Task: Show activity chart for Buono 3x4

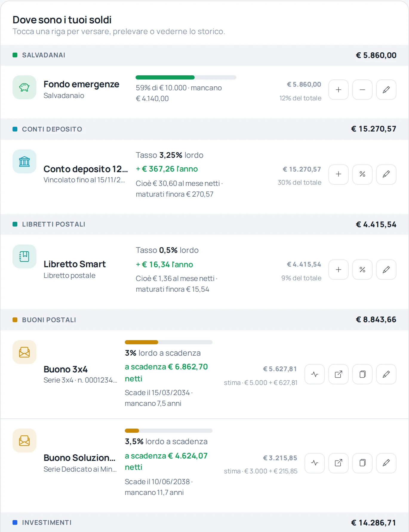Action: tap(315, 374)
